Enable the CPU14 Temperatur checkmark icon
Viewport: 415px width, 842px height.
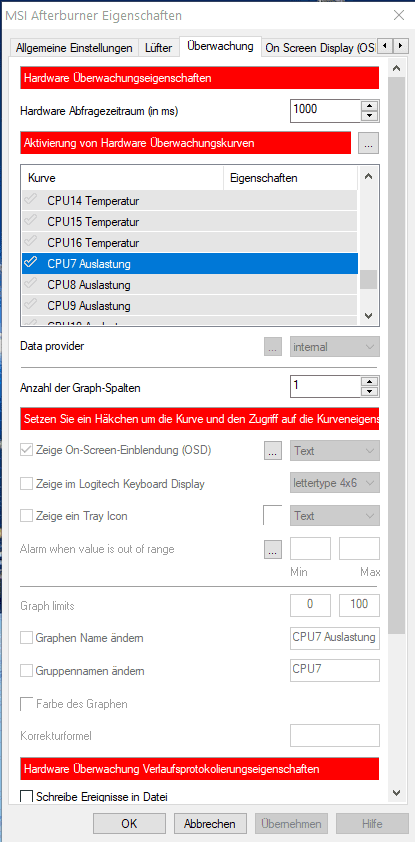coord(31,200)
